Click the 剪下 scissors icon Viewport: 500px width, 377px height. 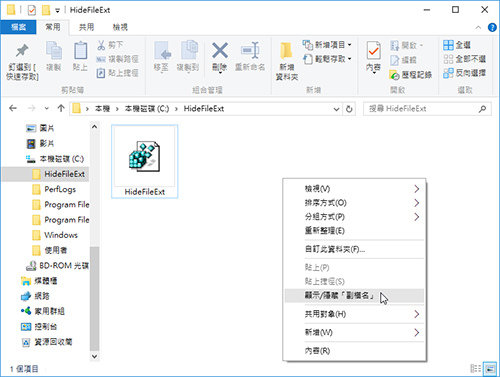coord(101,45)
